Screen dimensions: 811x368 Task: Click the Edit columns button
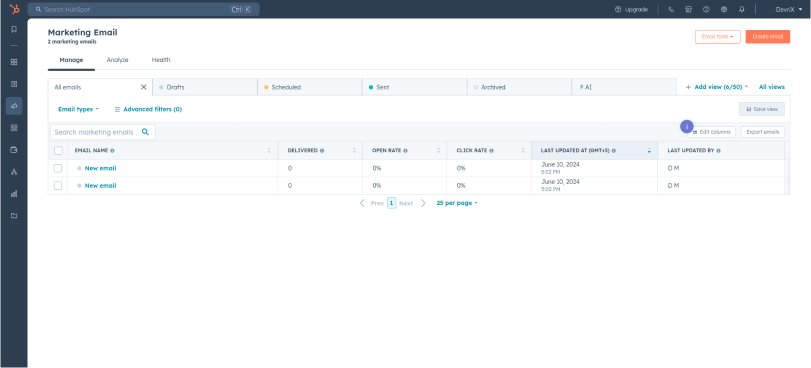712,132
